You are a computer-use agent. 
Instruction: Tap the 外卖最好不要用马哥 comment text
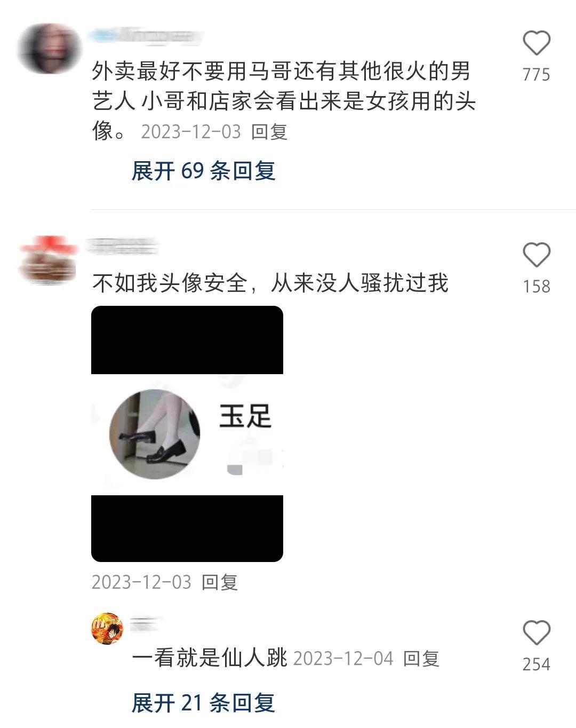click(x=283, y=101)
